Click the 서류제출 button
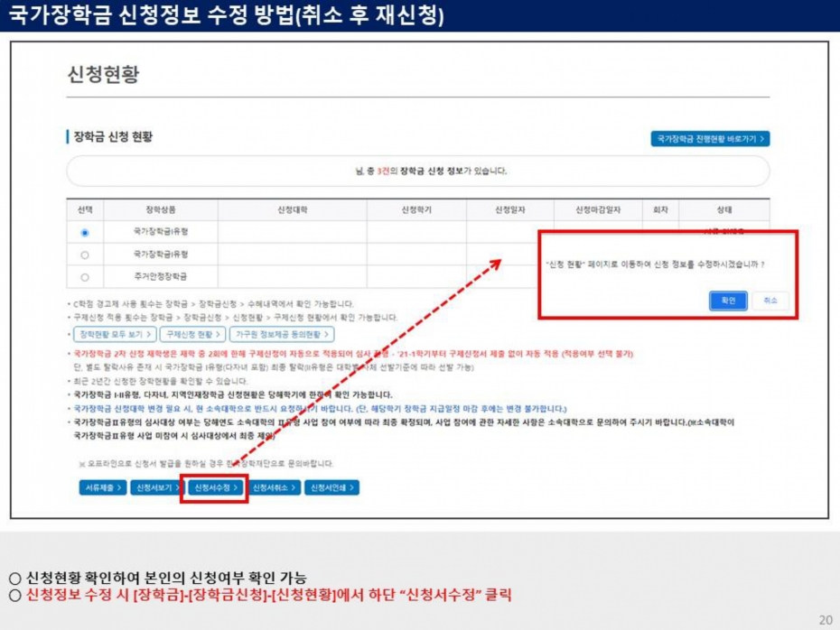This screenshot has width=840, height=630. [x=102, y=487]
